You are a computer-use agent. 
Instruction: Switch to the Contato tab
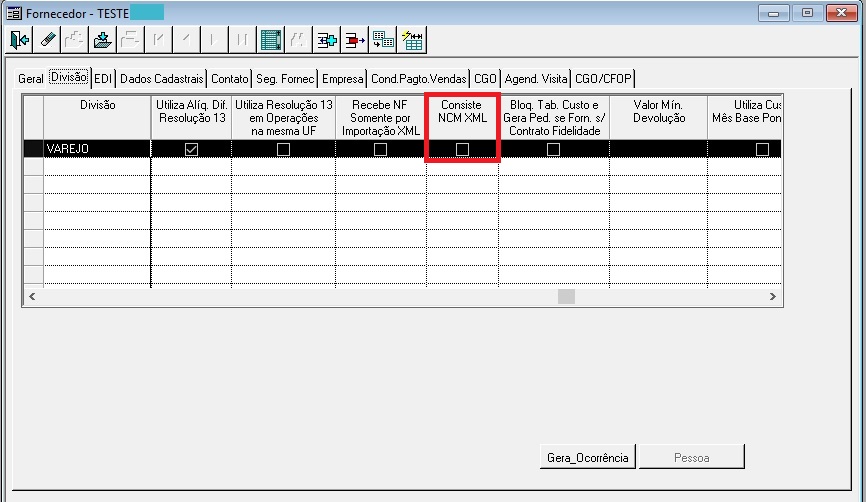[230, 78]
